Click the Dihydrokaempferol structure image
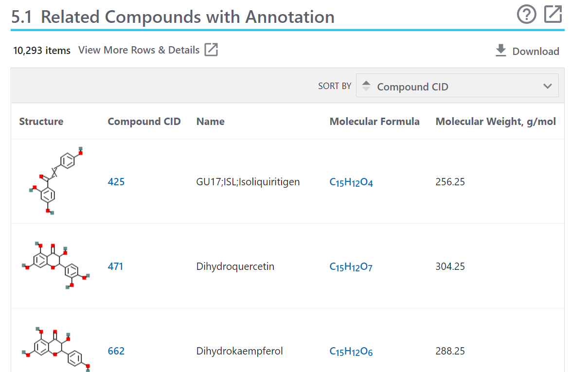Viewport: 588px width, 372px height. [x=56, y=349]
